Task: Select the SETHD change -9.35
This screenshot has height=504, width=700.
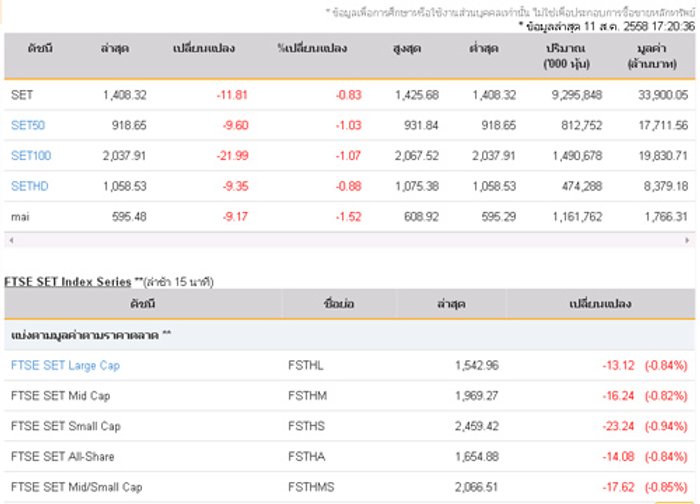Action: point(235,186)
